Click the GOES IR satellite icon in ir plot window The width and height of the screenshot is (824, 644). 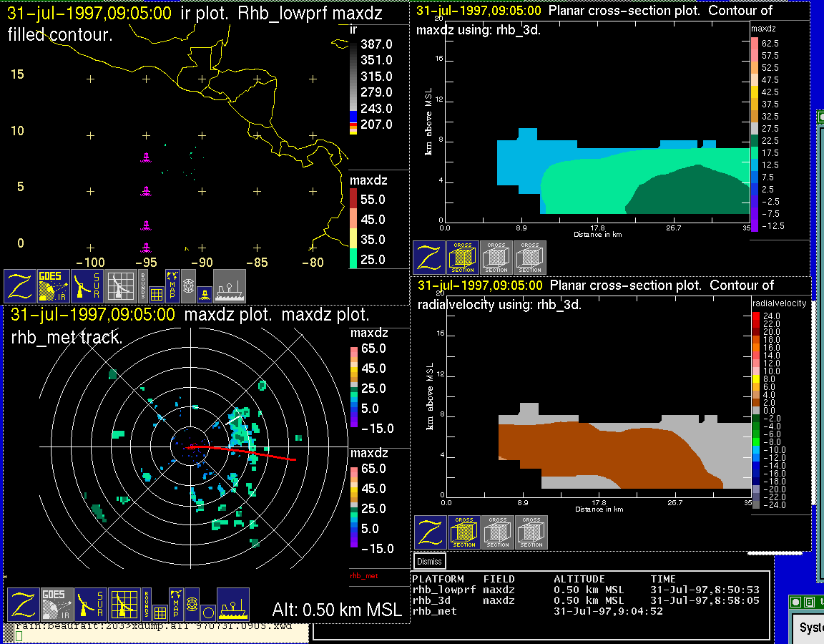click(x=54, y=286)
